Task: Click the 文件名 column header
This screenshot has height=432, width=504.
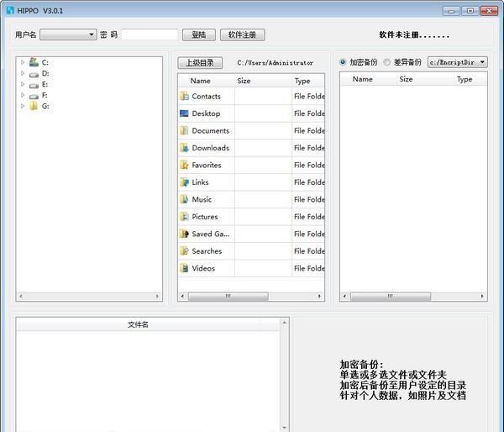Action: coord(138,324)
